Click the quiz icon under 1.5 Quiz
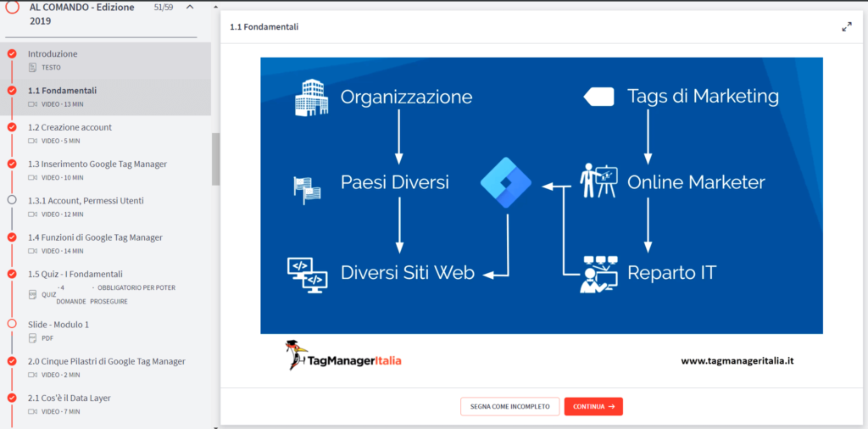The width and height of the screenshot is (868, 429). pos(32,294)
